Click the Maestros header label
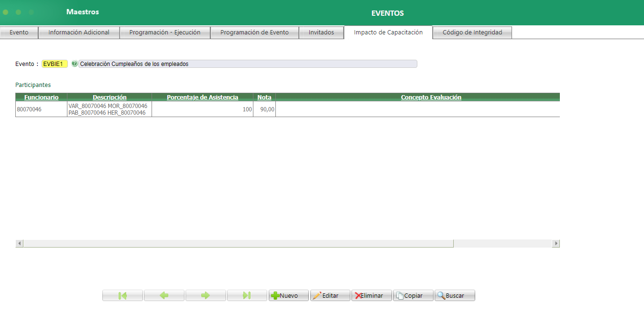 tap(83, 11)
